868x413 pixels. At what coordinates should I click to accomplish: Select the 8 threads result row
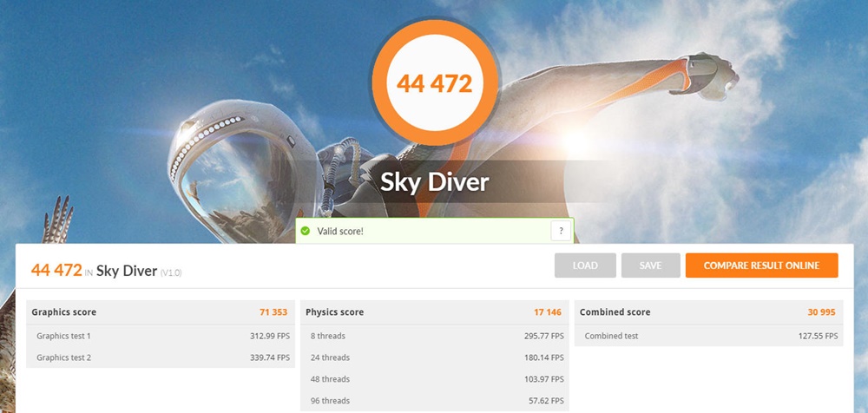[435, 336]
